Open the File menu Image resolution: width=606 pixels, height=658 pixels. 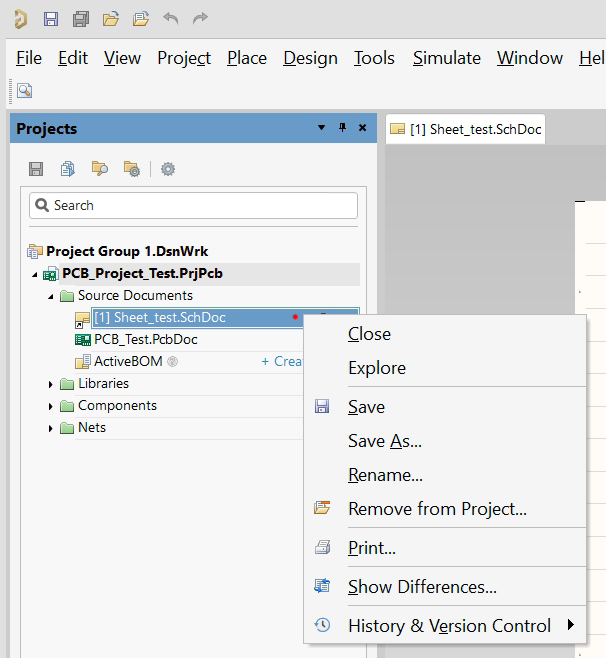click(x=29, y=58)
